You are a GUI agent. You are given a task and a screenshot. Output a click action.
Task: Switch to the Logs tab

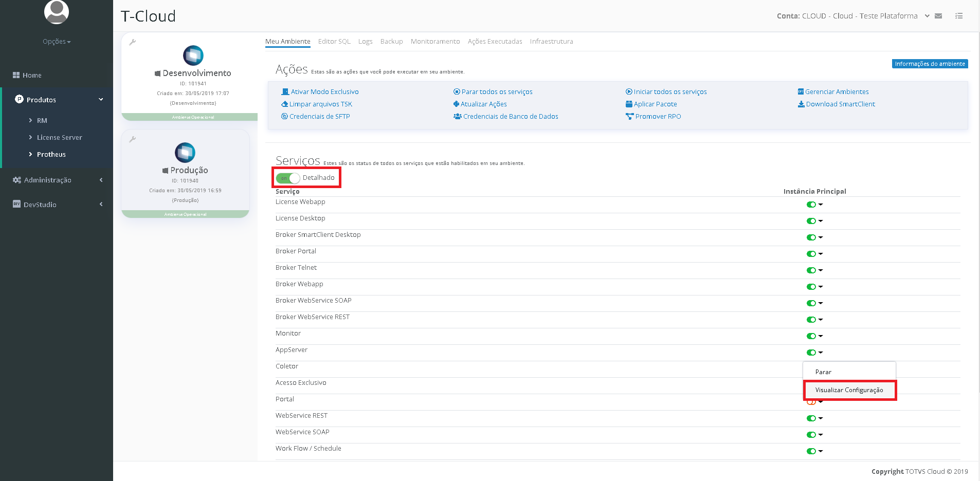366,42
